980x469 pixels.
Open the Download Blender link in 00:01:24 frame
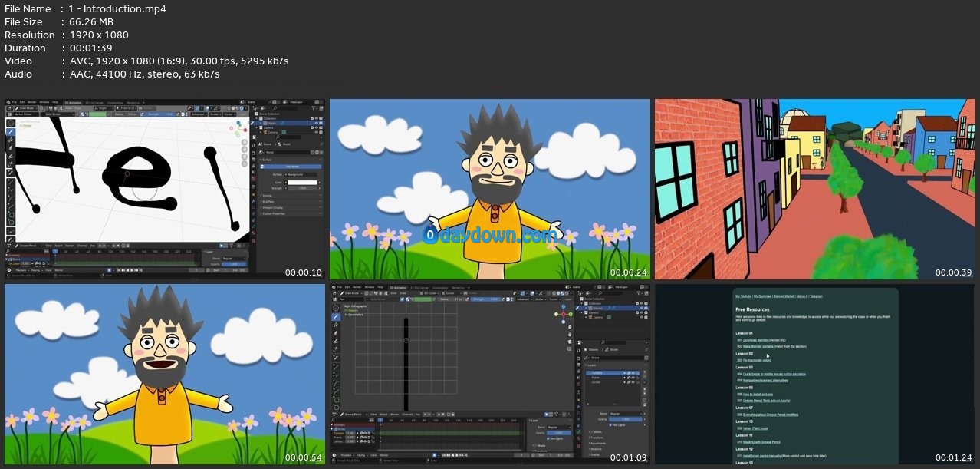click(x=755, y=340)
